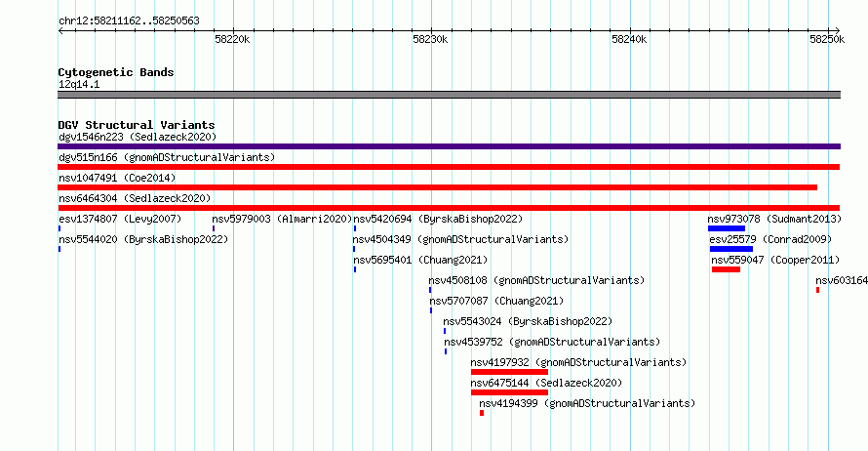The height and width of the screenshot is (451, 868).
Task: Open esv25579 (Conrad2009) variant label
Action: pyautogui.click(x=770, y=239)
